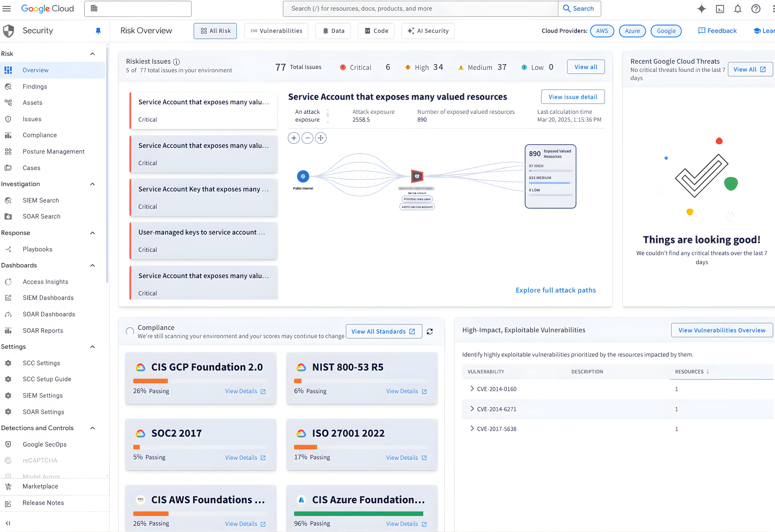
Task: Open the main hamburger navigation menu
Action: (7, 9)
